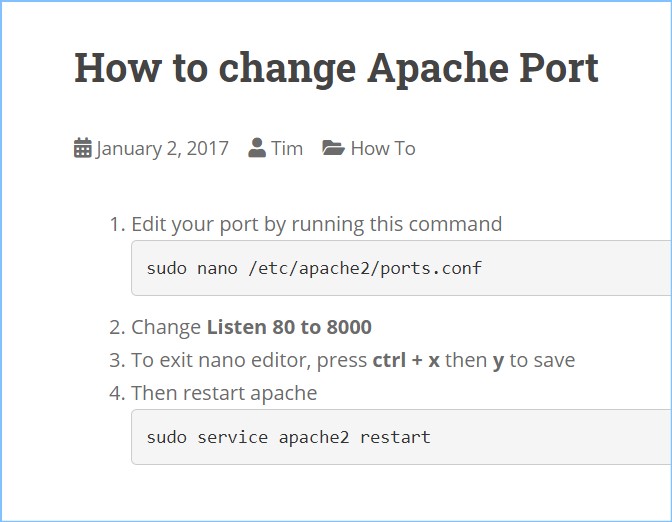Click the open folder category icon

pos(333,148)
